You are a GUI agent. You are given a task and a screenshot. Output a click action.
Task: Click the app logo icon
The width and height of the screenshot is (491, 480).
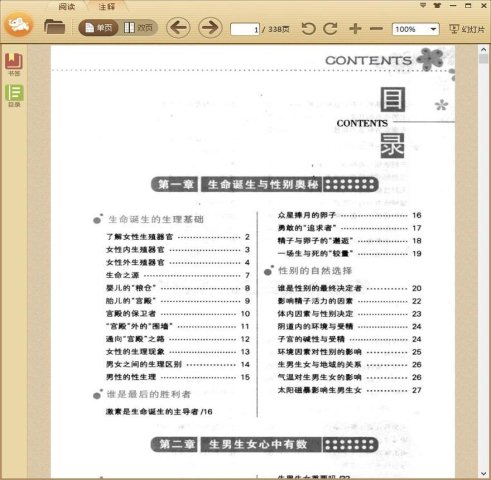[19, 25]
